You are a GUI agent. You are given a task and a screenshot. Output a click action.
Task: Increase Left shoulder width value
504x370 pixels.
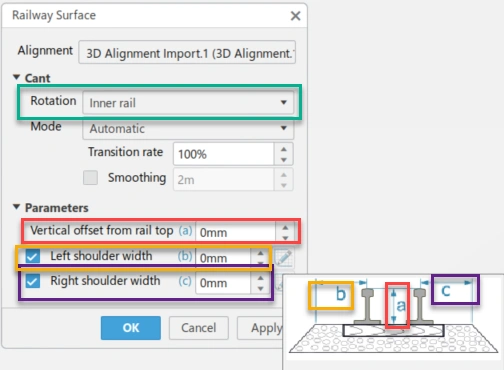point(260,253)
